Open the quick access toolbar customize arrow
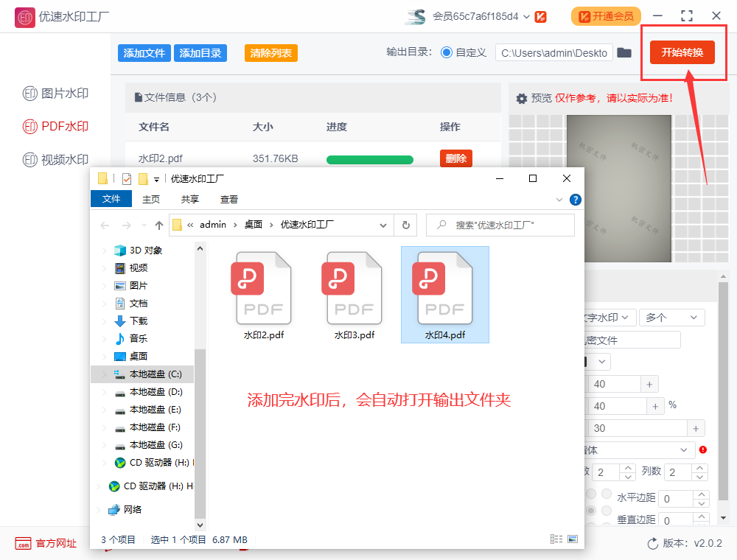 click(156, 180)
